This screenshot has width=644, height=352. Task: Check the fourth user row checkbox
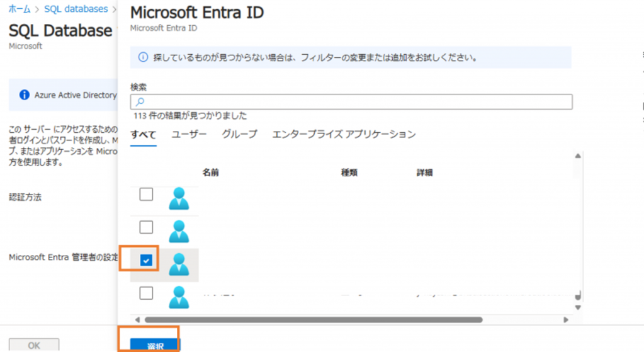click(146, 293)
